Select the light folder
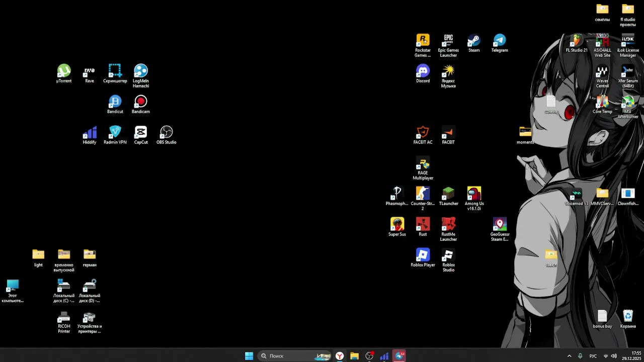This screenshot has height=362, width=644. 38,257
